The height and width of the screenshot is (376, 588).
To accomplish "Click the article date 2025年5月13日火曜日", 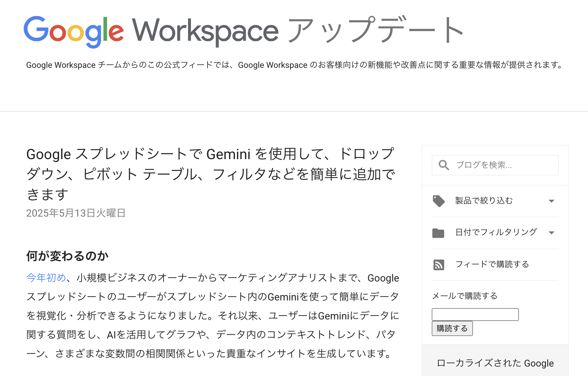I will [75, 213].
